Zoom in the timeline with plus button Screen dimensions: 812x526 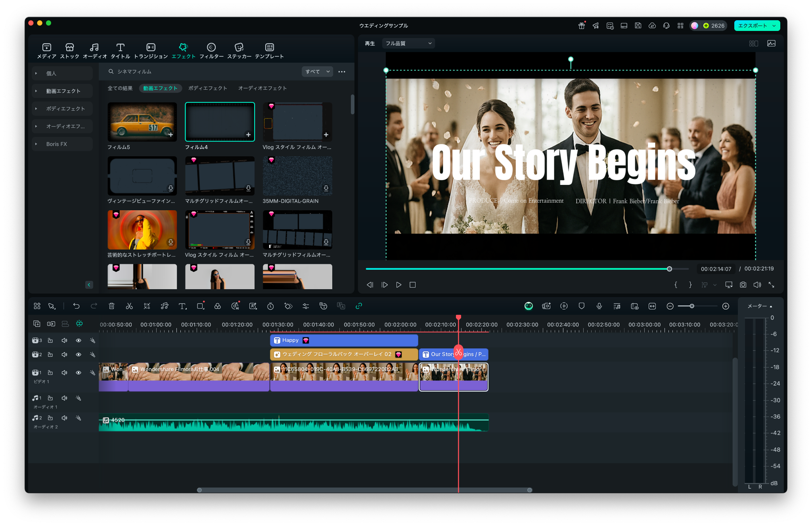pos(726,306)
